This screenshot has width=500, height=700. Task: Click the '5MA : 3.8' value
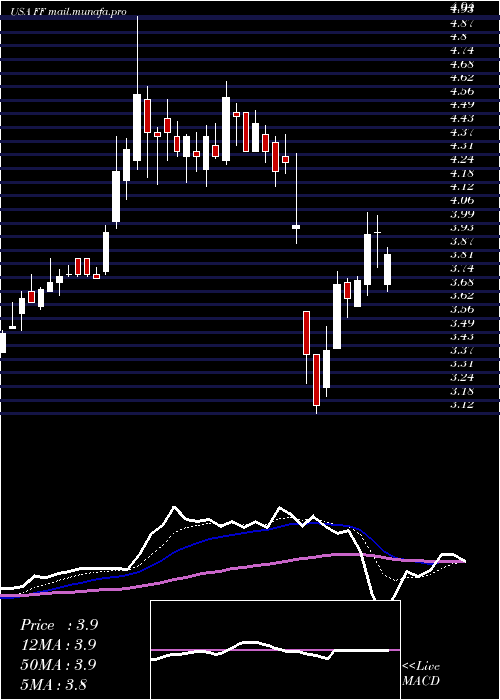(54, 684)
